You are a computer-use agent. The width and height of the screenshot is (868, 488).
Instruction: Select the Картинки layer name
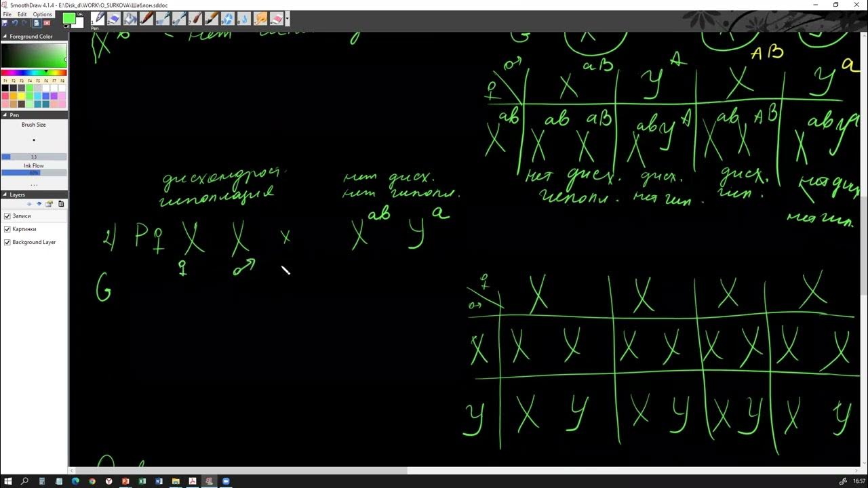click(x=24, y=229)
